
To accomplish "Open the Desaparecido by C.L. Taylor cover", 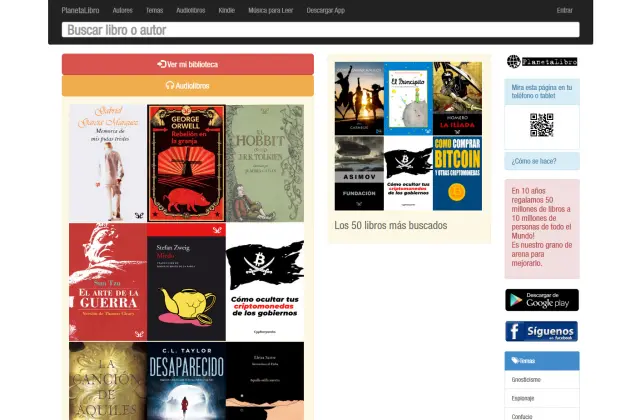I will tap(186, 380).
